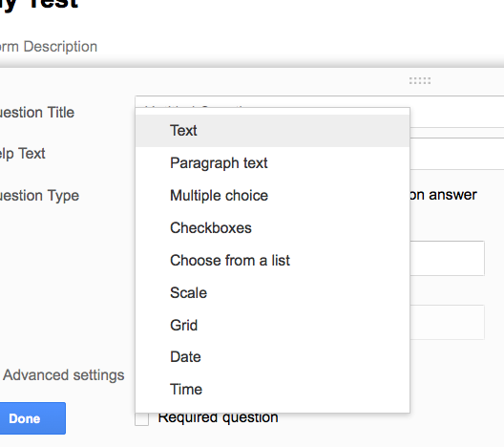Screen dimensions: 504x447
Task: Expand Advanced settings section
Action: (64, 375)
